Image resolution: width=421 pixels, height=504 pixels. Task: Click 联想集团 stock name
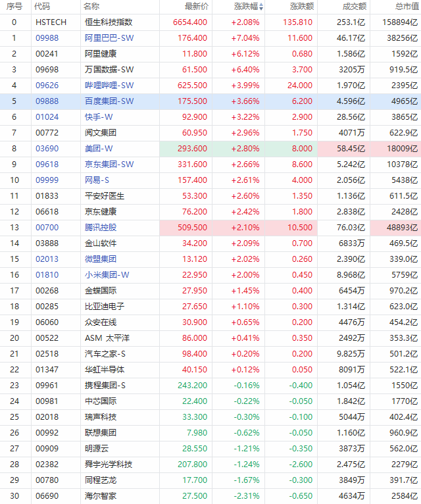(101, 433)
